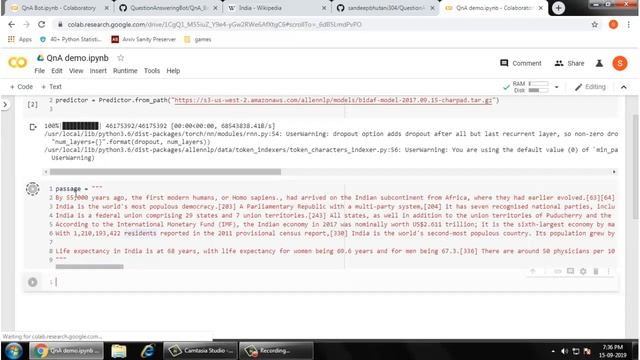This screenshot has width=640, height=360.
Task: Expand the RAM/Disk runtime dropdown arrow
Action: [556, 87]
